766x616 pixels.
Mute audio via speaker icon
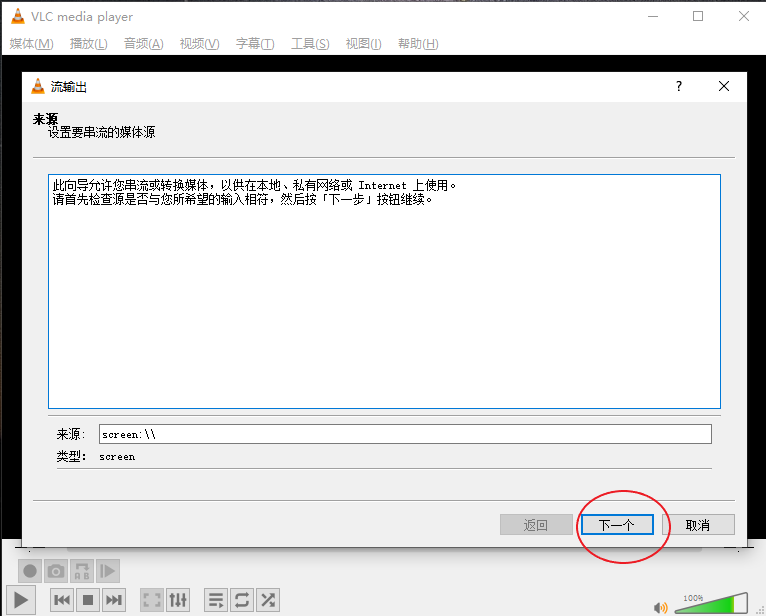[660, 607]
